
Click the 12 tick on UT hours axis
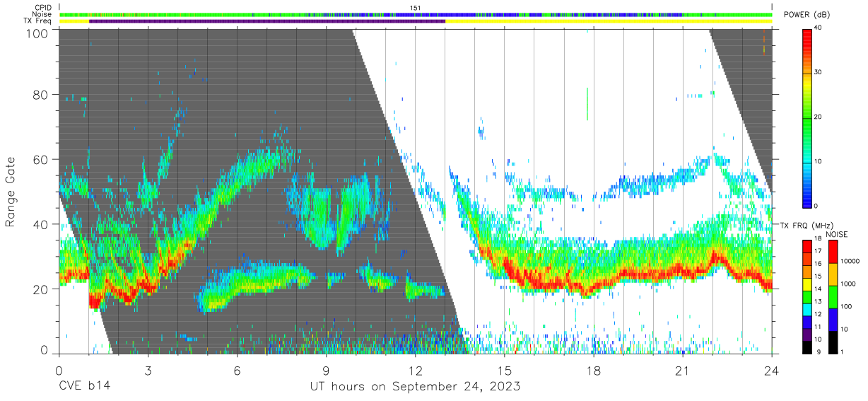pyautogui.click(x=415, y=370)
